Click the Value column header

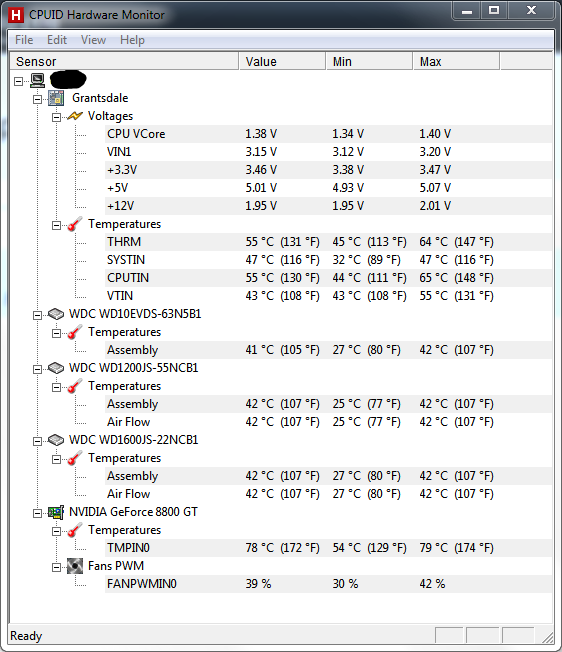pyautogui.click(x=282, y=62)
